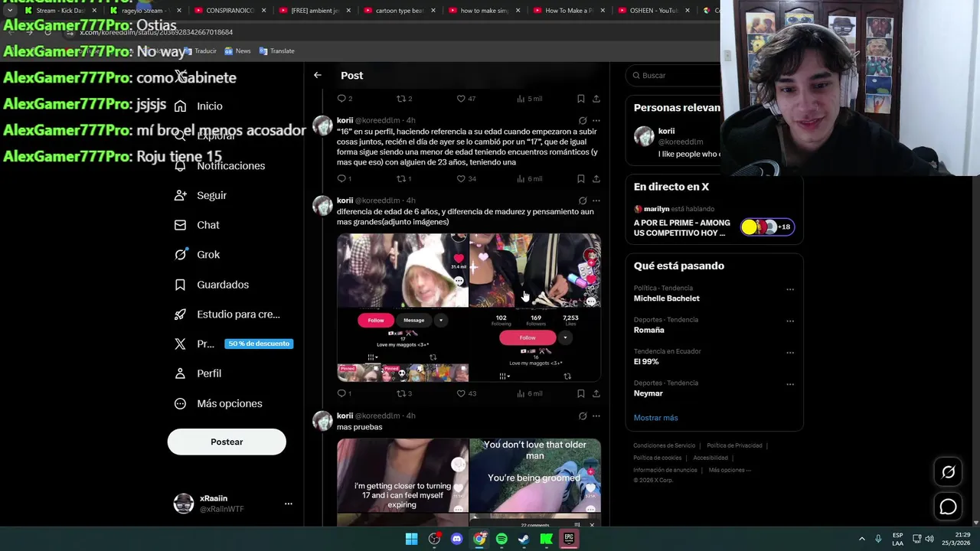This screenshot has width=980, height=551.
Task: Open Discord from the taskbar
Action: tap(457, 539)
